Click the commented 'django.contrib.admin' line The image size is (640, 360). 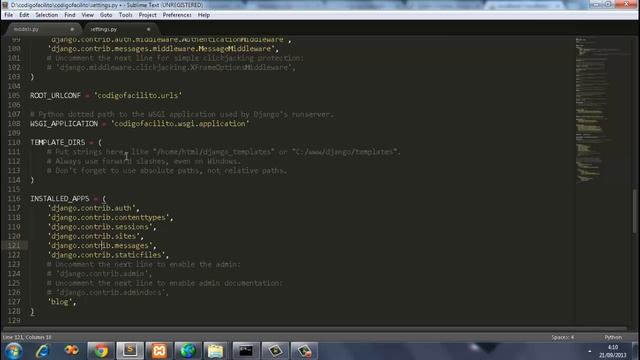click(x=100, y=274)
